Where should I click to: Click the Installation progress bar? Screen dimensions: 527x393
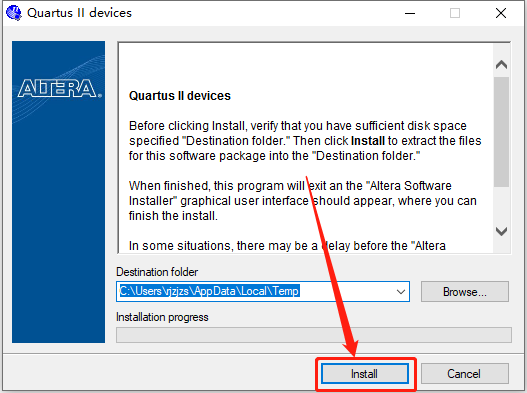click(314, 335)
